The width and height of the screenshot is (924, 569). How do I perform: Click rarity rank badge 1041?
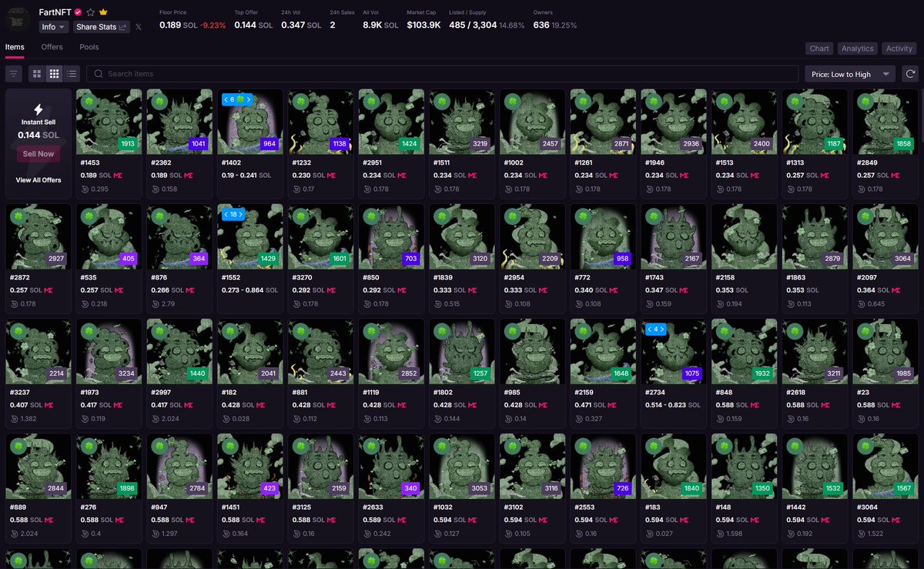point(199,143)
